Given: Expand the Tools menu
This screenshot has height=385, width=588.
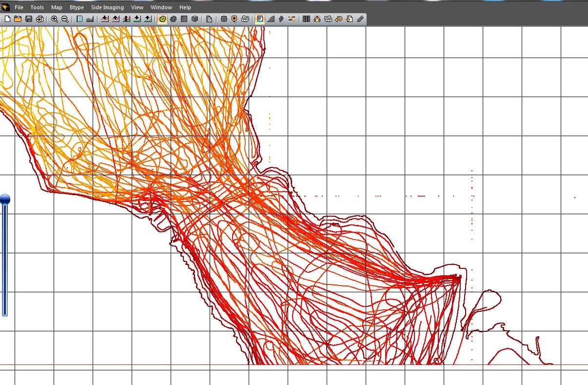Looking at the screenshot, I should coord(37,7).
